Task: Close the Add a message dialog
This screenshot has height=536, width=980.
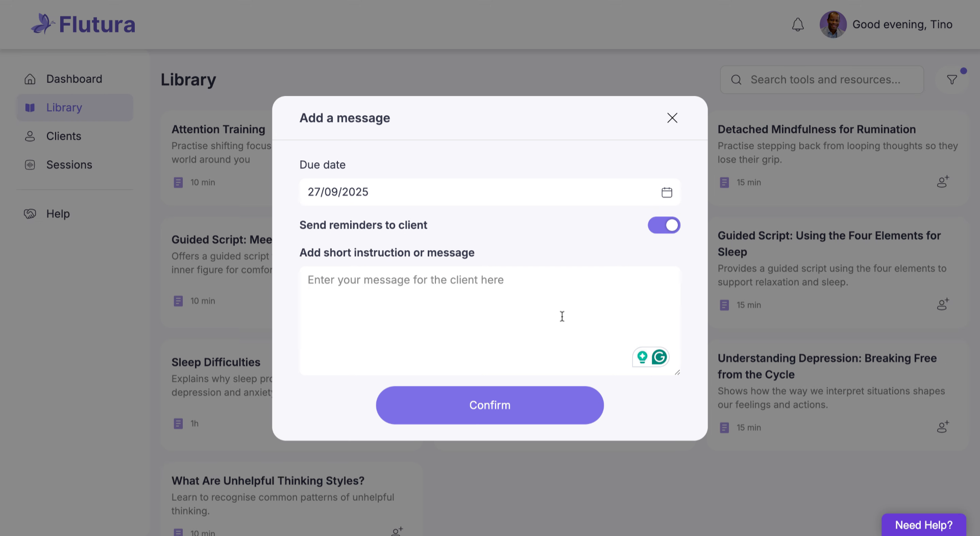Action: [x=672, y=118]
